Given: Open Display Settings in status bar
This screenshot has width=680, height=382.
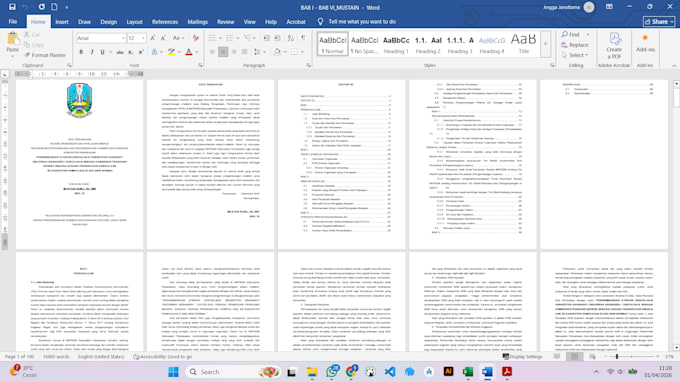Looking at the screenshot, I should (x=523, y=356).
